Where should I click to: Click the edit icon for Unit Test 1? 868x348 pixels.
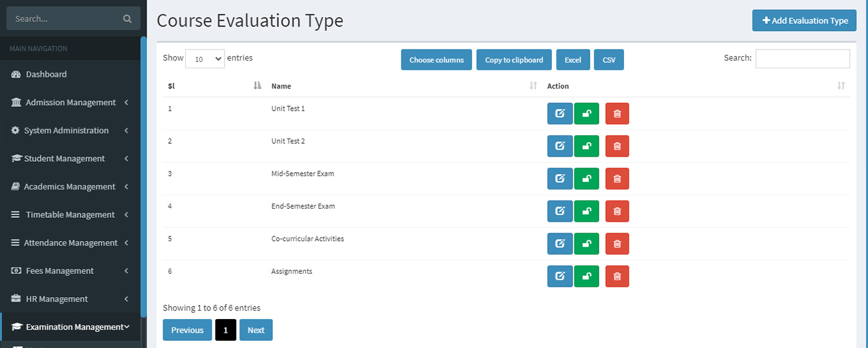pyautogui.click(x=560, y=113)
